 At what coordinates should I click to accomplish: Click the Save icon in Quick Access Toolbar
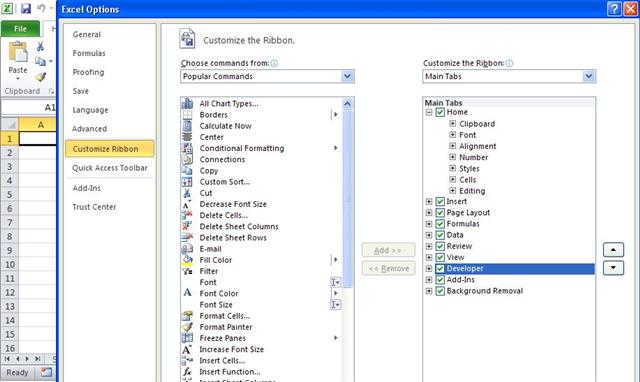[x=26, y=8]
